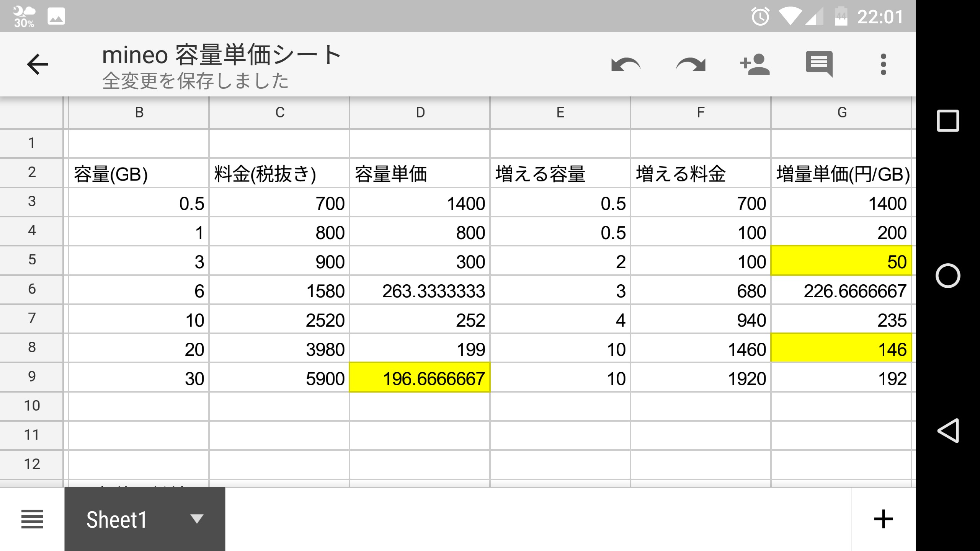Undo the last edit
Image resolution: width=980 pixels, height=551 pixels.
pos(626,64)
